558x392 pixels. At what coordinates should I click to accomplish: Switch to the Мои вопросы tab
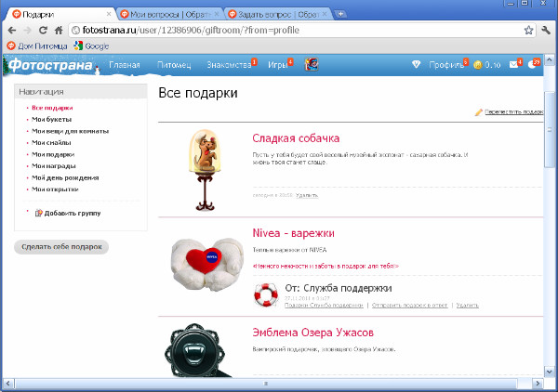[x=166, y=13]
